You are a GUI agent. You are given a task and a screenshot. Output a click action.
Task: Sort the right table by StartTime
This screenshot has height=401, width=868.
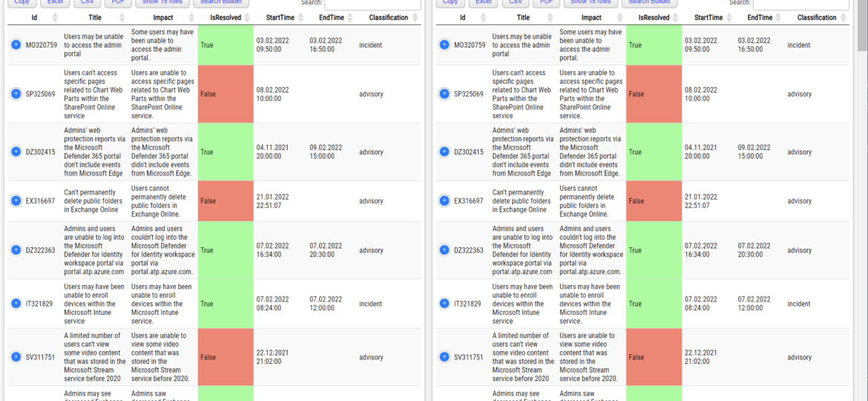(x=708, y=18)
